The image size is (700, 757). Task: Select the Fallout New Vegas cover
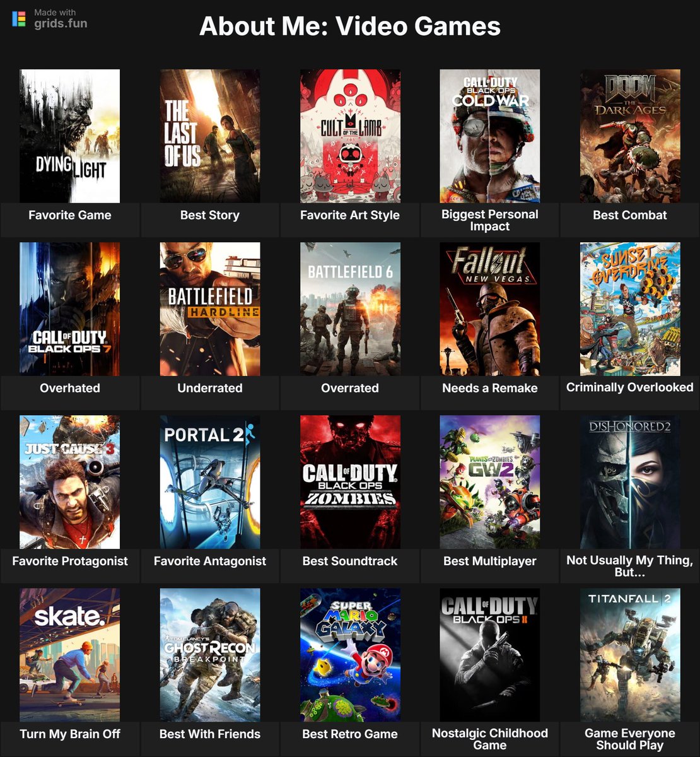(x=490, y=309)
